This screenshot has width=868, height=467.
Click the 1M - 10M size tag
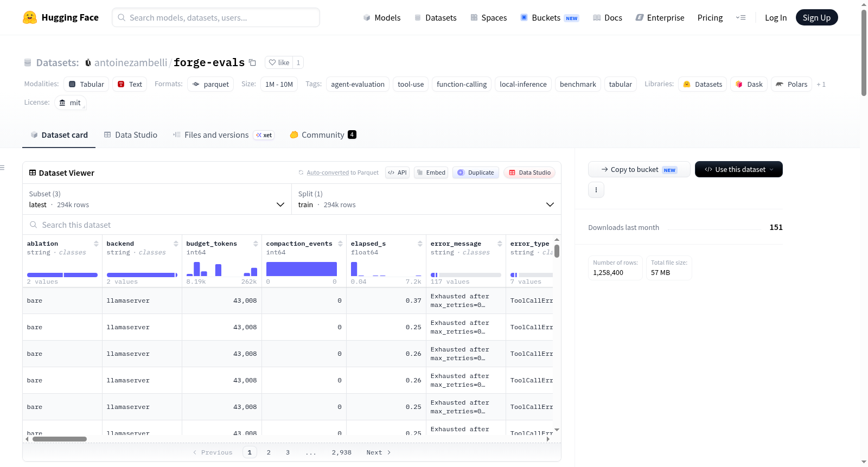[279, 84]
